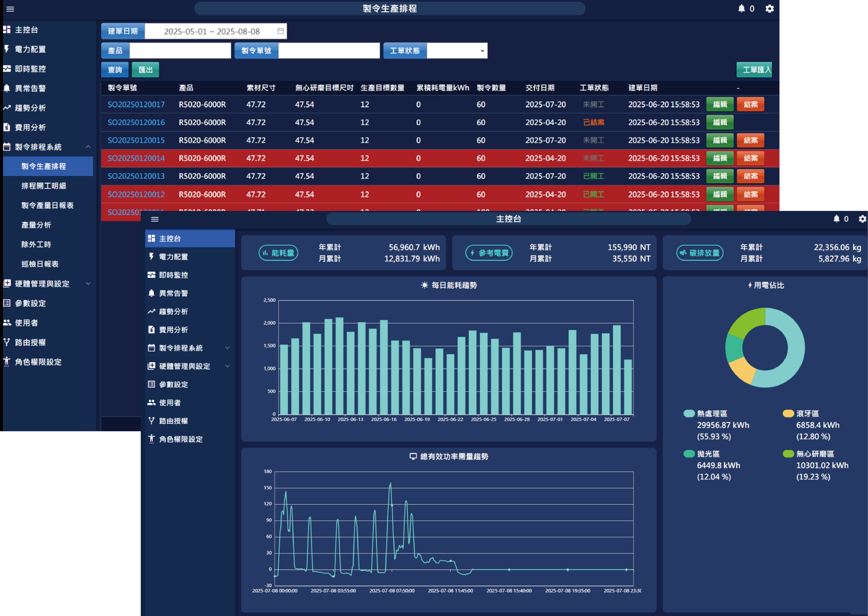The image size is (868, 616).
Task: Click the 查詢 search button
Action: click(x=115, y=70)
